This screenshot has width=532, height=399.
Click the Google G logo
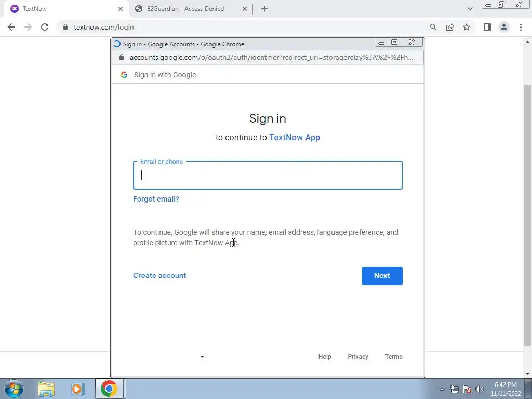124,75
